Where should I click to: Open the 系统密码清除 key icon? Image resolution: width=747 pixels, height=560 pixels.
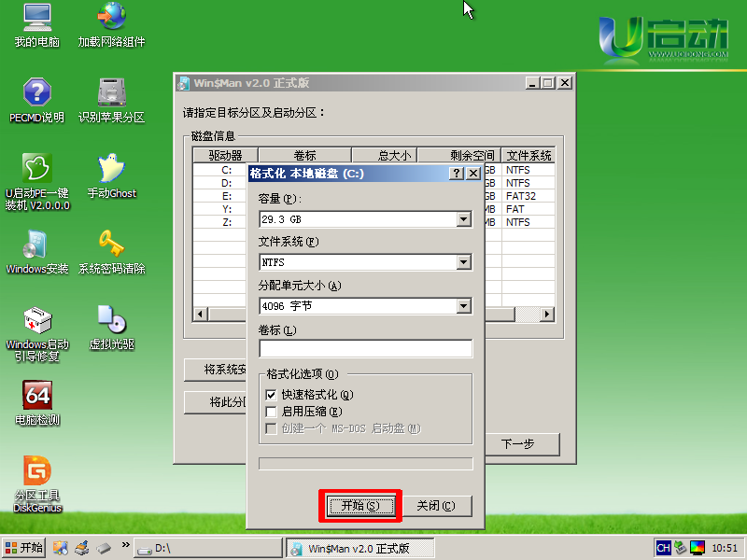coord(111,252)
